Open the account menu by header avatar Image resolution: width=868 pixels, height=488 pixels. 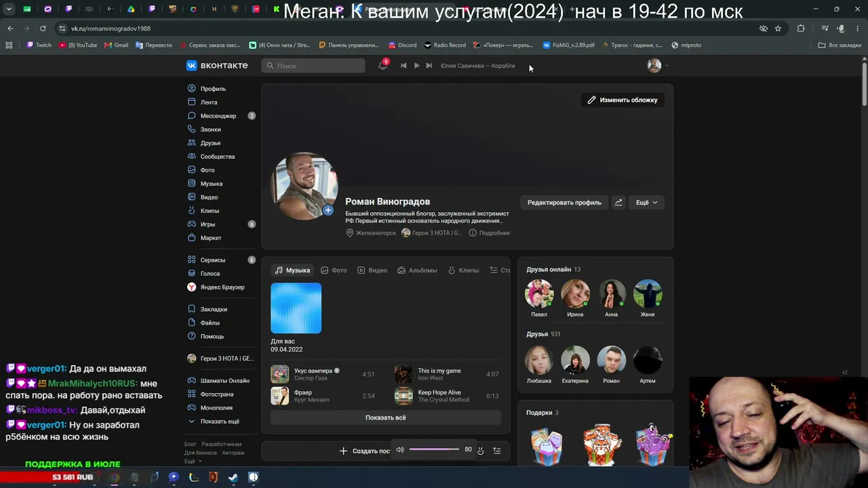658,66
